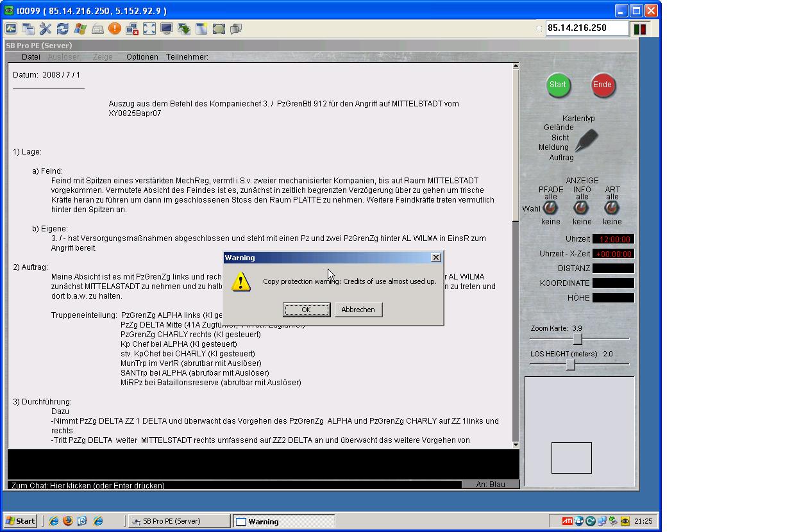
Task: Click the orange exclamation alert icon
Action: click(x=115, y=29)
